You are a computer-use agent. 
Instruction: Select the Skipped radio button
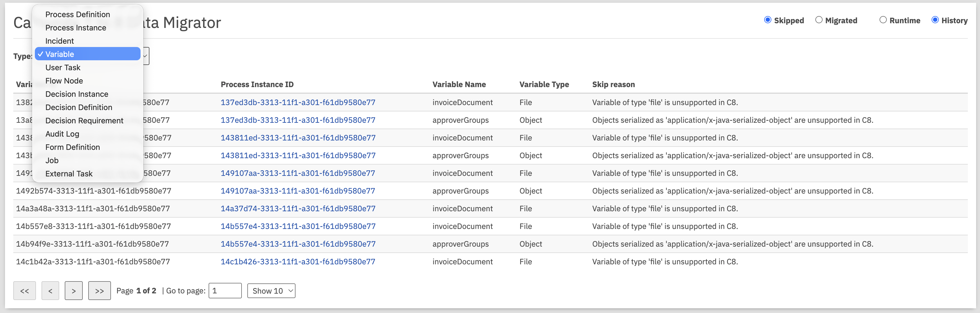tap(767, 20)
